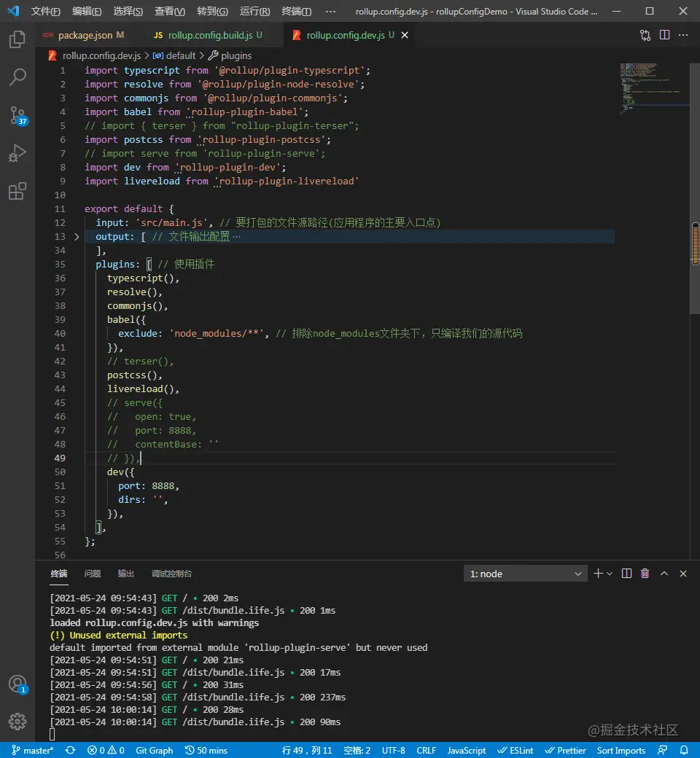
Task: Open the 查看(V) menu
Action: tap(169, 11)
